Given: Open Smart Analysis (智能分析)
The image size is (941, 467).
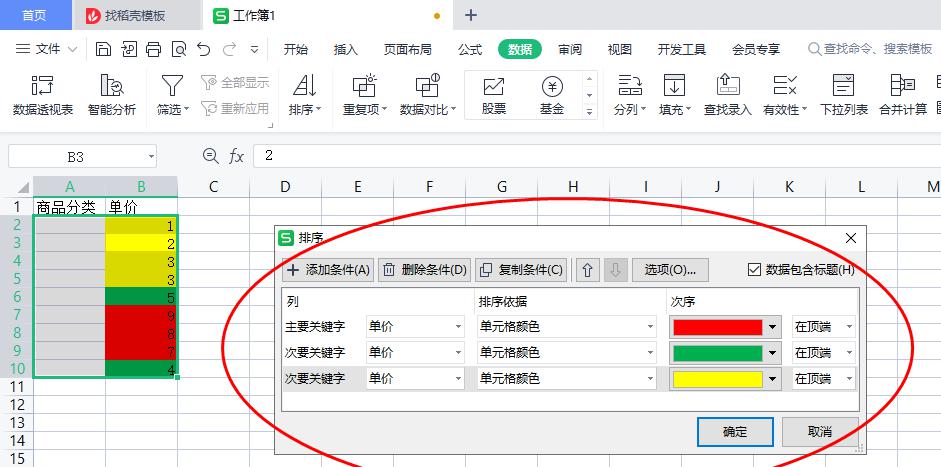Looking at the screenshot, I should coord(112,95).
